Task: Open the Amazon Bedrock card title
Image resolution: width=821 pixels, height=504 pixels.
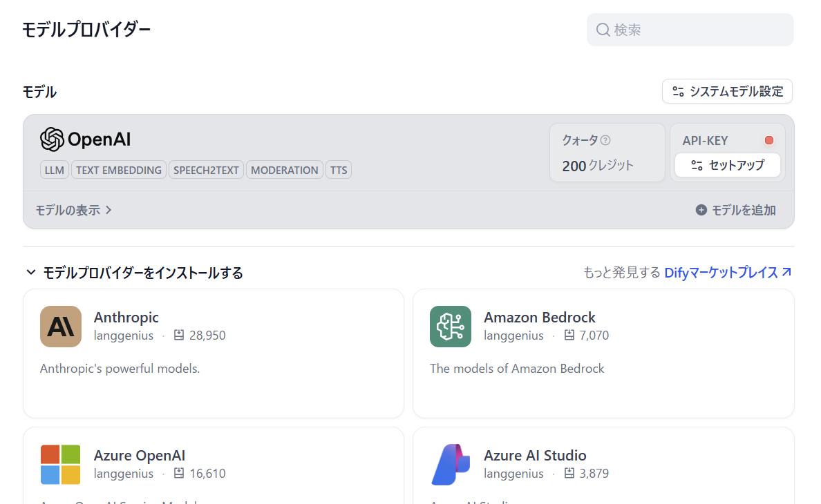Action: [539, 318]
